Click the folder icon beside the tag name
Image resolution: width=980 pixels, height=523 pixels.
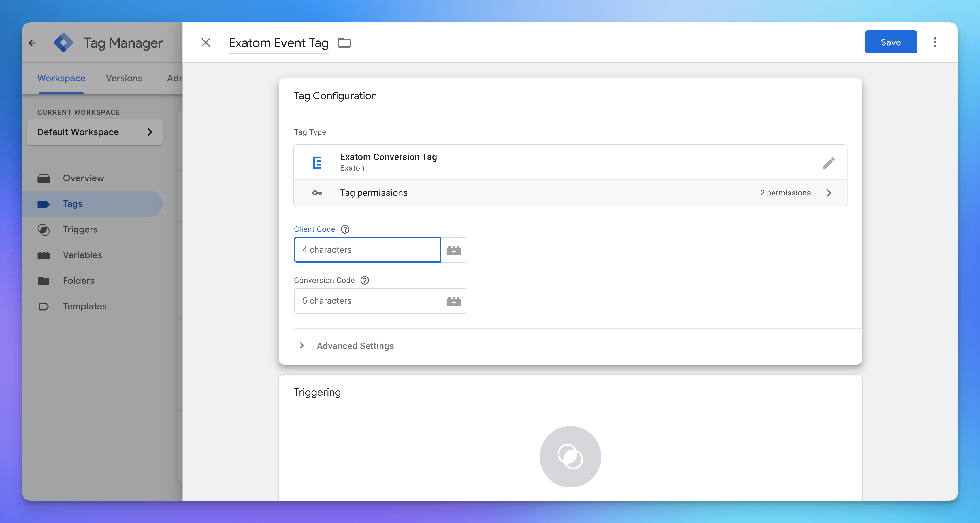tap(344, 43)
